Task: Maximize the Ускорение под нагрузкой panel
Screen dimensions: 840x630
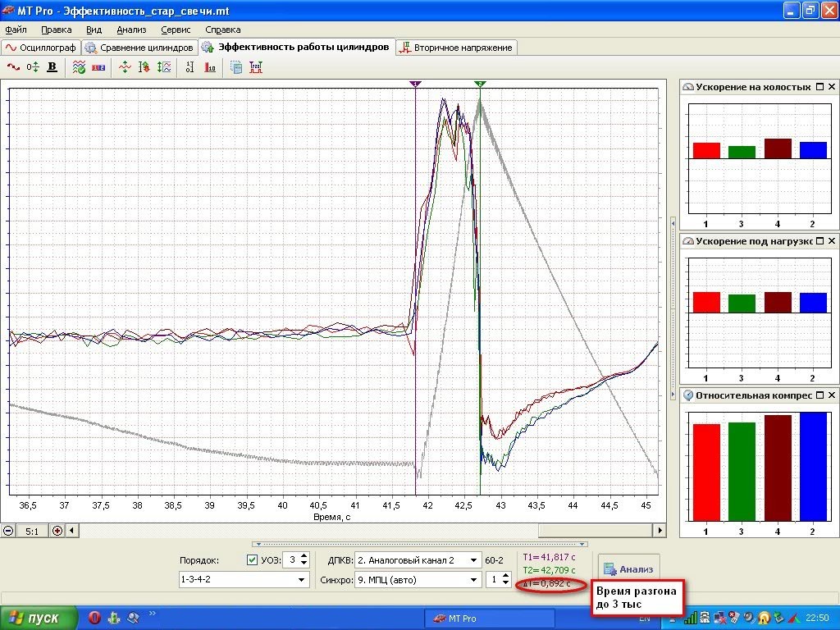Action: pos(819,241)
